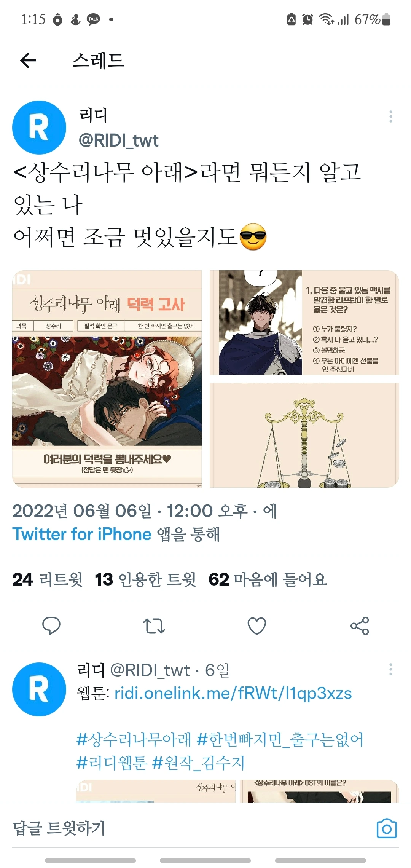Tap the 답글 트윗하기 reply field
Image resolution: width=411 pixels, height=868 pixels.
(x=190, y=828)
